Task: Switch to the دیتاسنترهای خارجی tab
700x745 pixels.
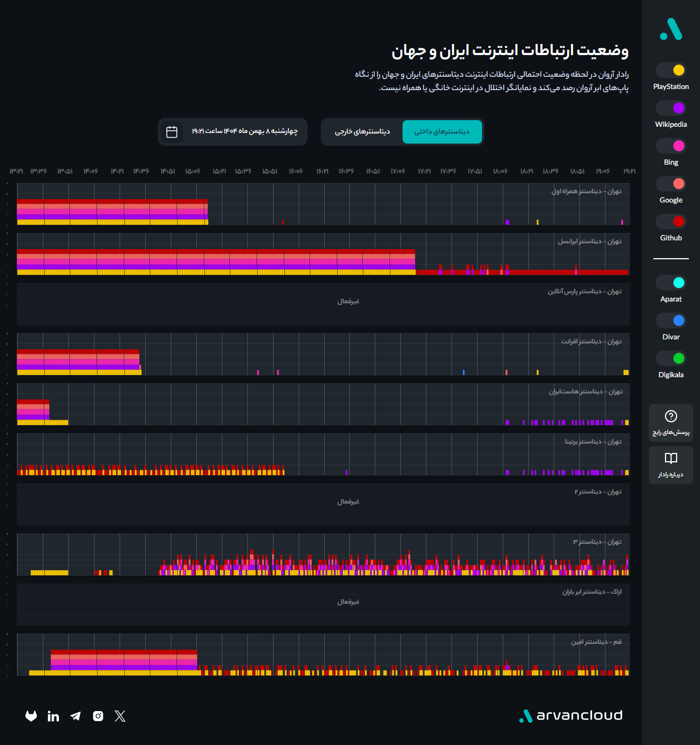Action: (362, 132)
